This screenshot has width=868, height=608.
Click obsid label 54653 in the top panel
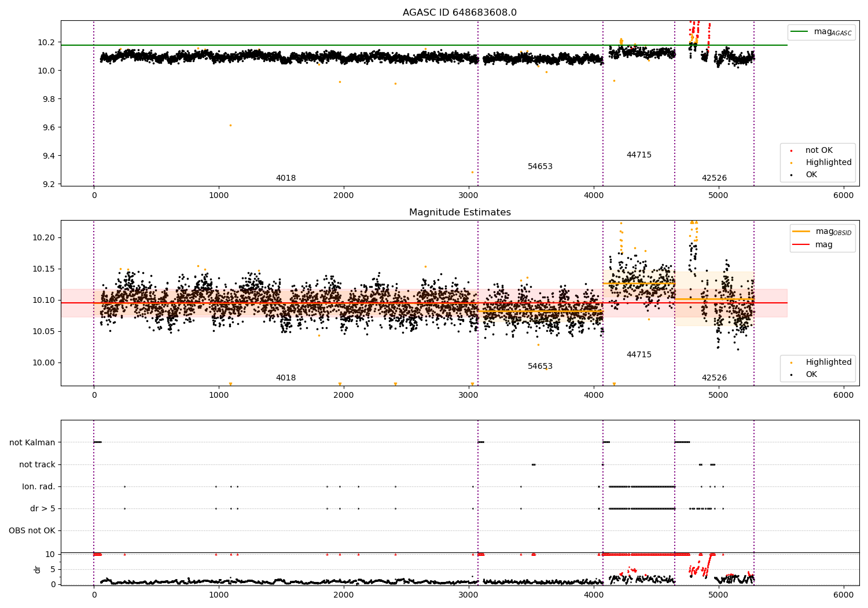tap(540, 167)
